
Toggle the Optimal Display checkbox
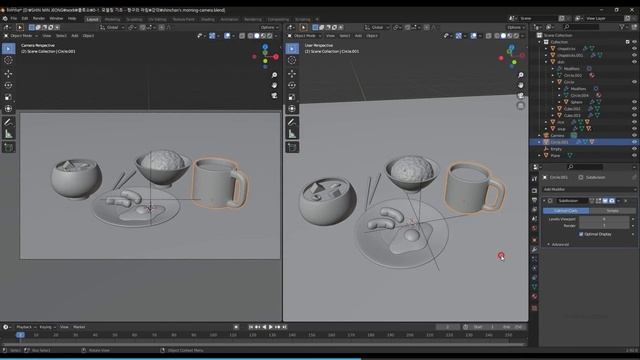581,234
